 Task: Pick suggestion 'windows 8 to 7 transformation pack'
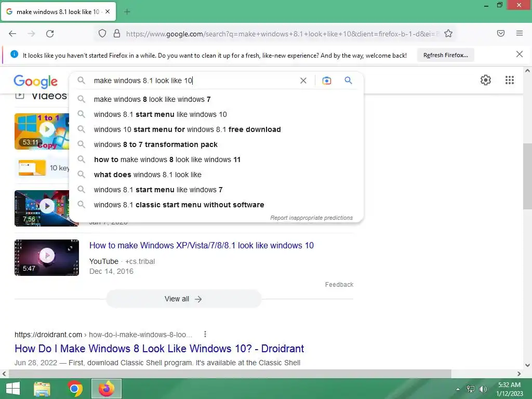click(216, 144)
